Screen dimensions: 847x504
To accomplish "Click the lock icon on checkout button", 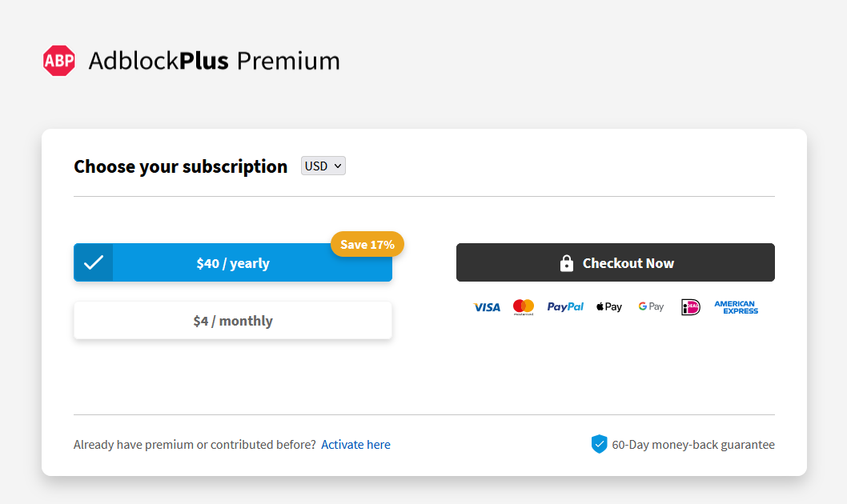I will pos(567,262).
